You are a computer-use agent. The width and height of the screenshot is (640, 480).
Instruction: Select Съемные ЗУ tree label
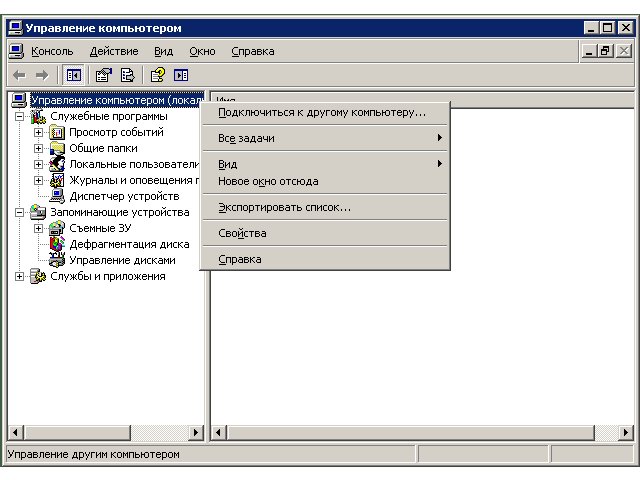click(x=100, y=228)
